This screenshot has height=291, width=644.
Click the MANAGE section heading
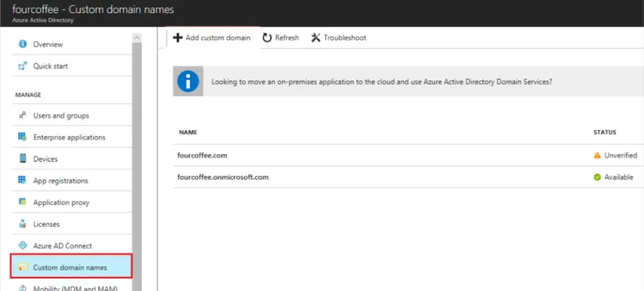coord(28,95)
